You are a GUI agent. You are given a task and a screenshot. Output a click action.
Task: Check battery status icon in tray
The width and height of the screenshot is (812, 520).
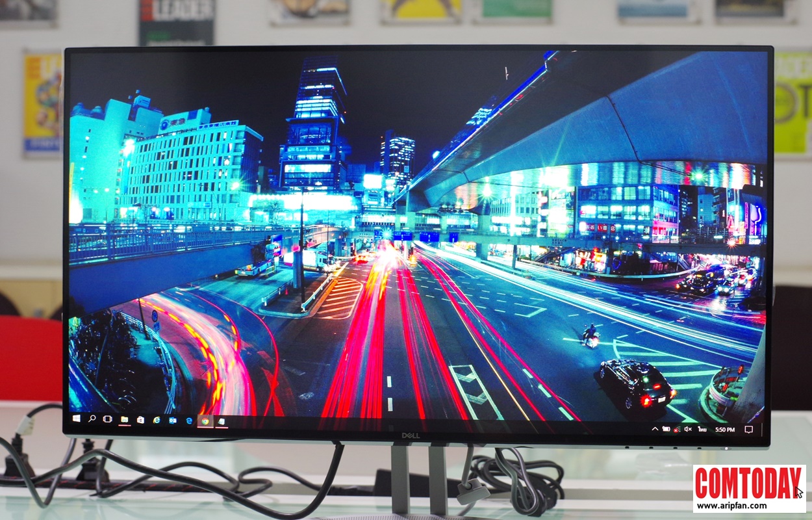click(666, 429)
